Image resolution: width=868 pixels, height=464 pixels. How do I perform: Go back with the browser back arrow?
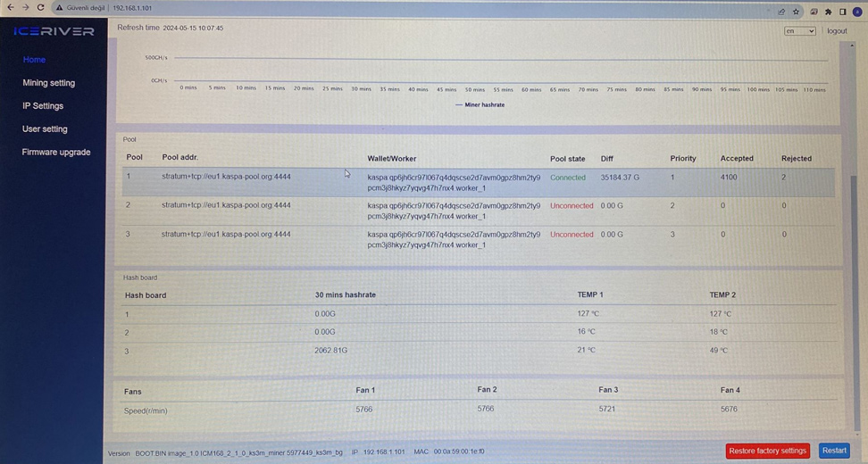point(11,8)
